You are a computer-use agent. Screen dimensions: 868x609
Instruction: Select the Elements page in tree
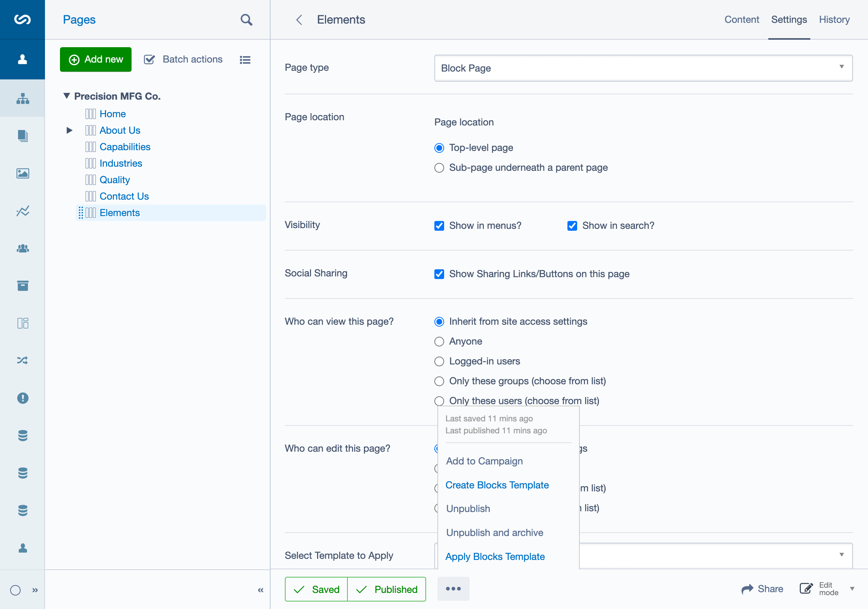coord(120,213)
